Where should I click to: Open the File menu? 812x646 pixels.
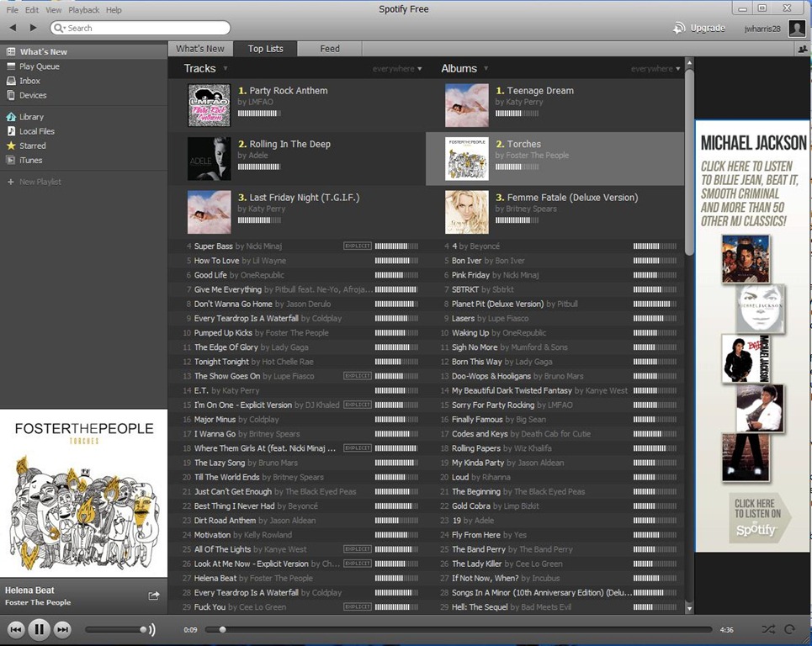coord(13,10)
